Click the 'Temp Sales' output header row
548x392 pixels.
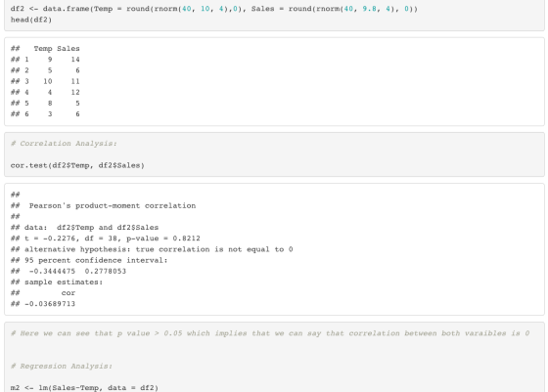point(45,49)
